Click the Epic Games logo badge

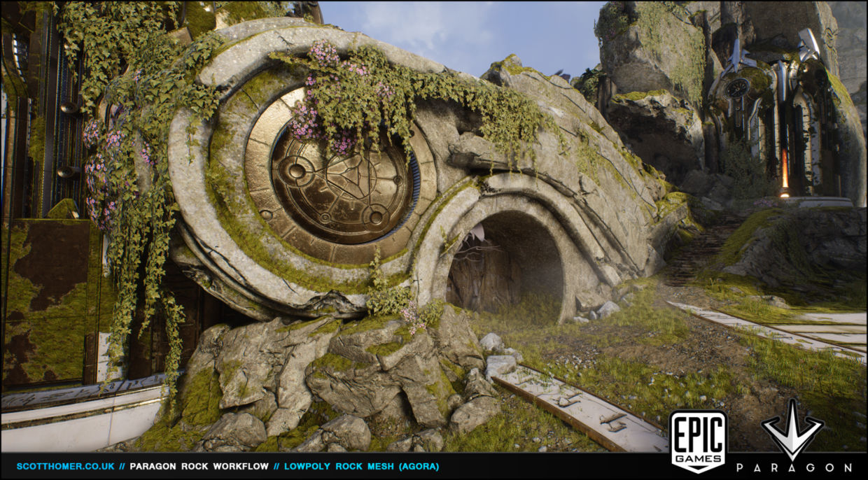pos(698,441)
